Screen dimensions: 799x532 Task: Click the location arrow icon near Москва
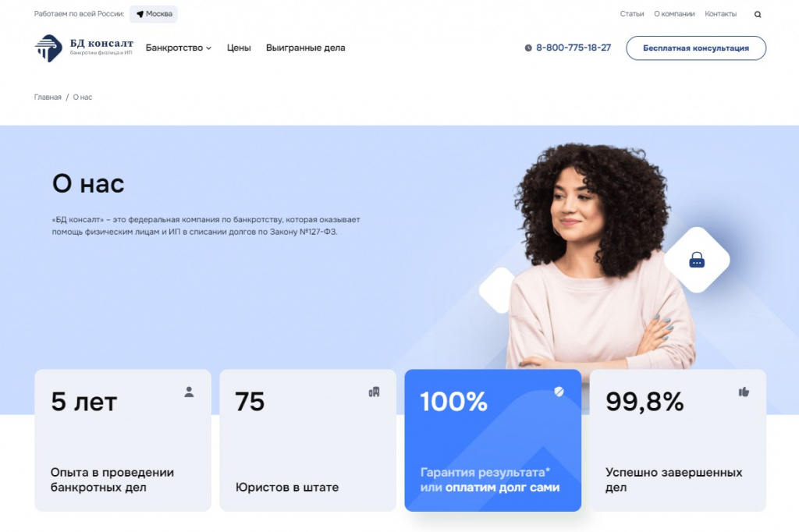140,14
